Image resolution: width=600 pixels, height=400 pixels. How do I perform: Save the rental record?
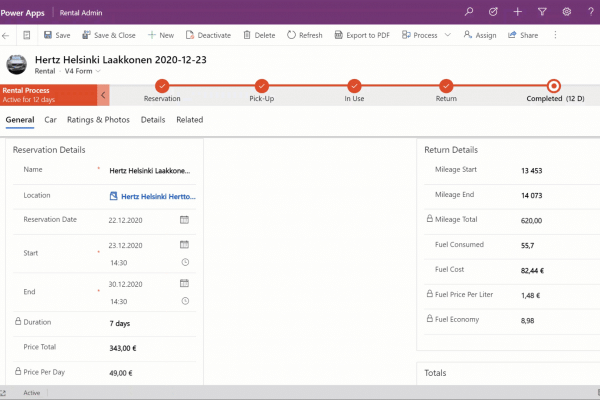click(x=57, y=35)
